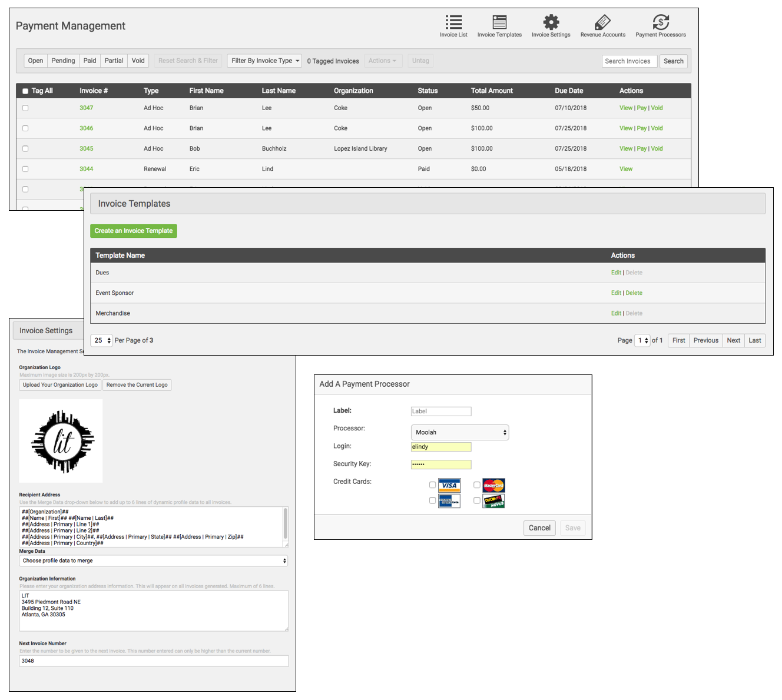Open the Invoice Settings gear icon

pyautogui.click(x=551, y=22)
